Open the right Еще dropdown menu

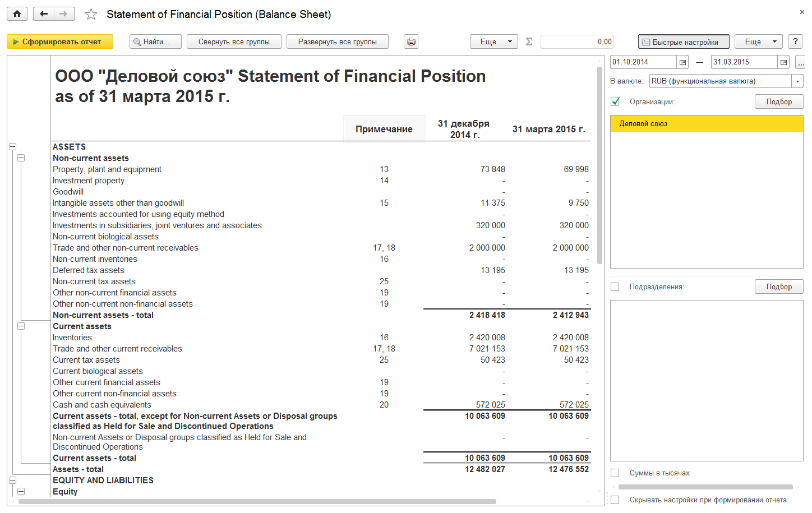pos(759,41)
